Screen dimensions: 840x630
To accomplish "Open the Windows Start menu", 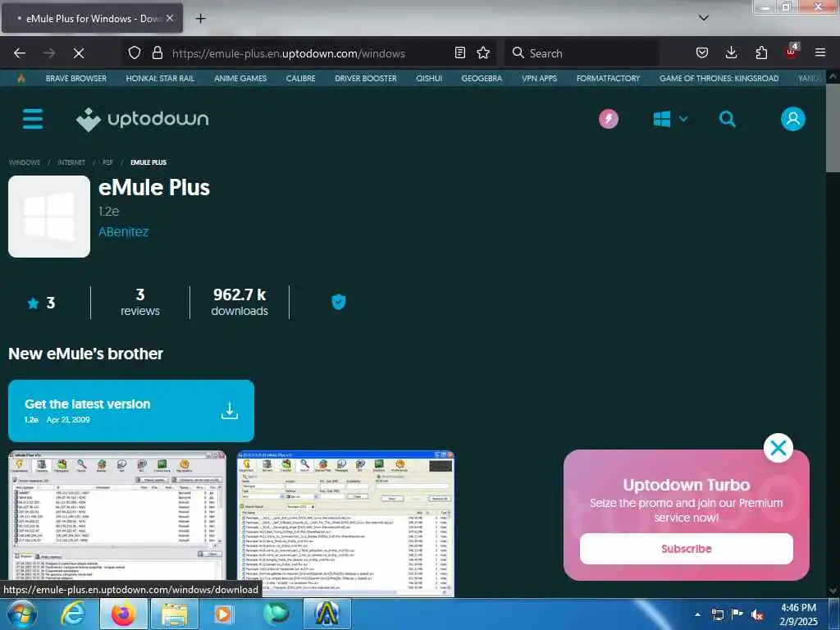I will (x=21, y=614).
